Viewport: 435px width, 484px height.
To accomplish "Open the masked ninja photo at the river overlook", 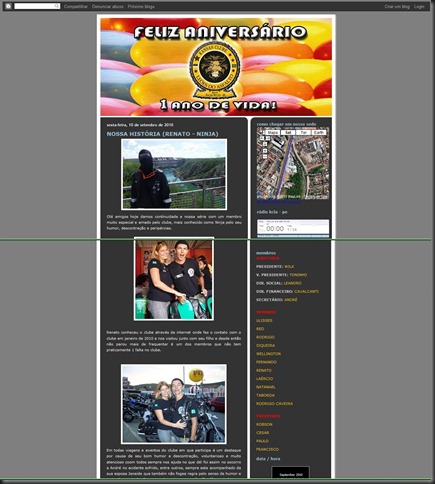I will [x=174, y=174].
